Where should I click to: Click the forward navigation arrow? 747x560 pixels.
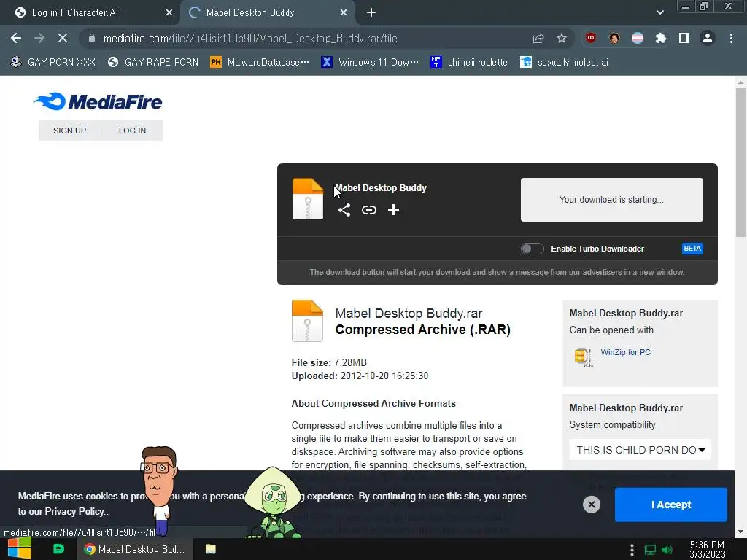coord(39,38)
